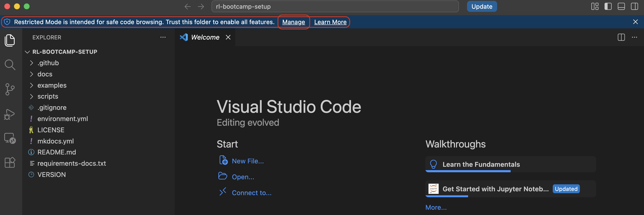Click the rl-bootcamp-setup command center field
Screen dimensions: 644x215
click(x=335, y=7)
